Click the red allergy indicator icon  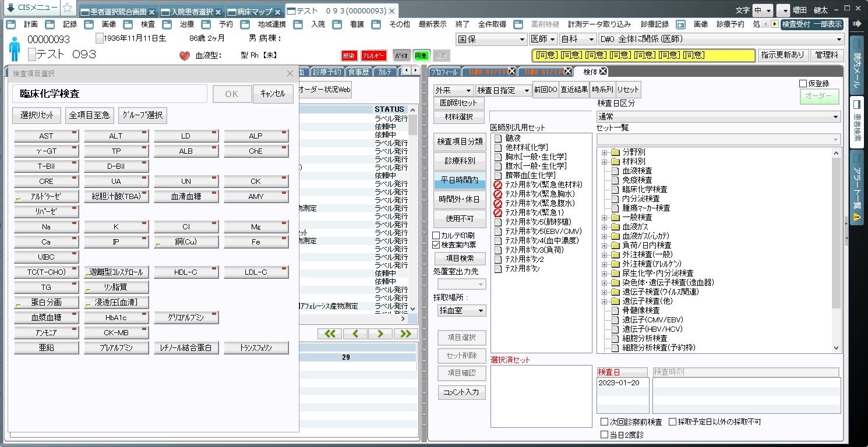point(373,56)
